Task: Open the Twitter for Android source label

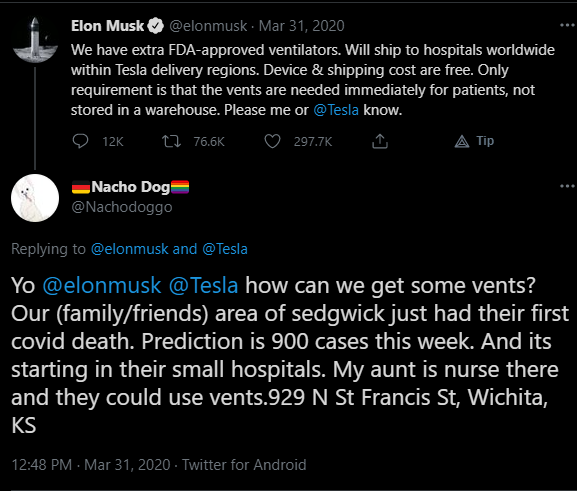Action: [x=244, y=465]
